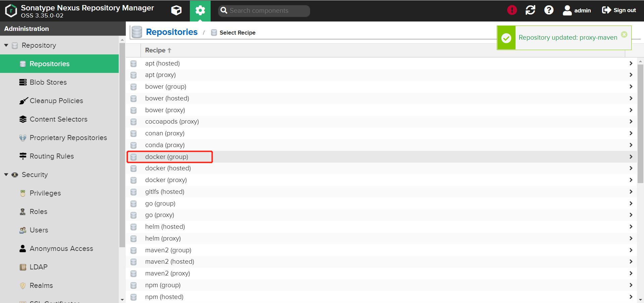Open Anonymous Access in the sidebar
The width and height of the screenshot is (644, 303).
(x=59, y=249)
